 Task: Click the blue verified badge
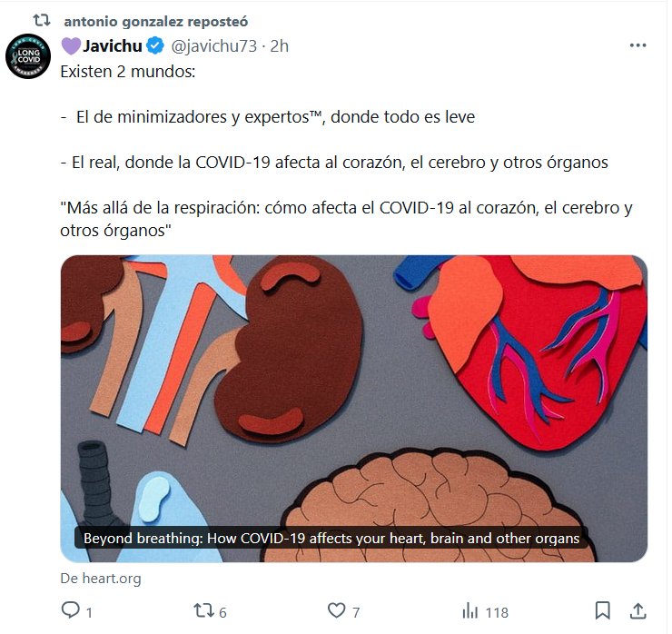[x=155, y=45]
